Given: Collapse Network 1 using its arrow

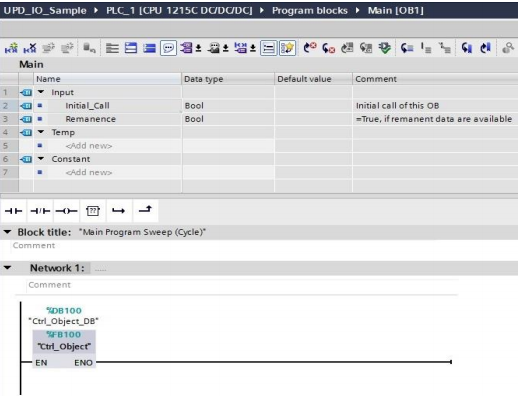Looking at the screenshot, I should click(8, 268).
